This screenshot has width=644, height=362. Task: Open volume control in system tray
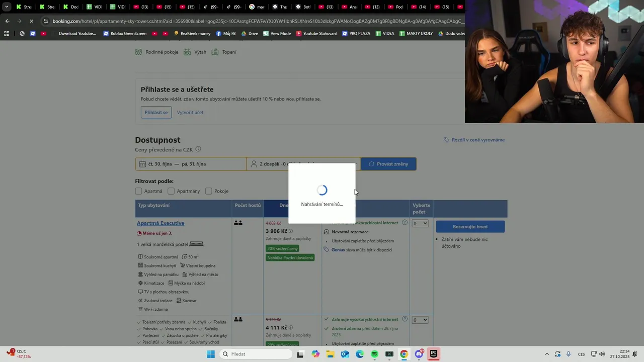[602, 354]
